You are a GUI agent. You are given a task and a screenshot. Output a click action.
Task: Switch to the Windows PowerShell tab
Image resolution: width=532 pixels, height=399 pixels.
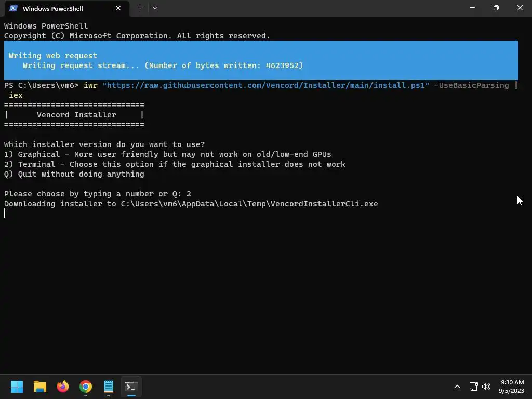click(x=67, y=8)
